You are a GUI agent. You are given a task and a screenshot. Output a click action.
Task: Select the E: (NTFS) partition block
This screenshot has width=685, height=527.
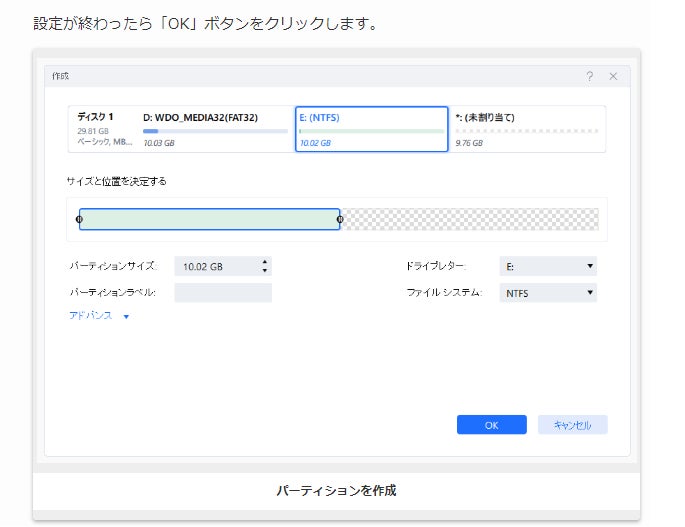[371, 129]
